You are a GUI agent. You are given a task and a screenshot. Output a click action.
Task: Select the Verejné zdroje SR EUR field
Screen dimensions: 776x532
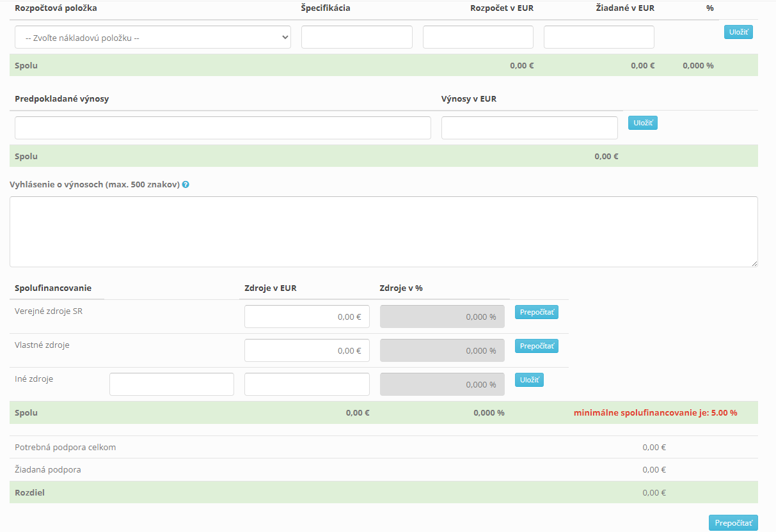306,317
